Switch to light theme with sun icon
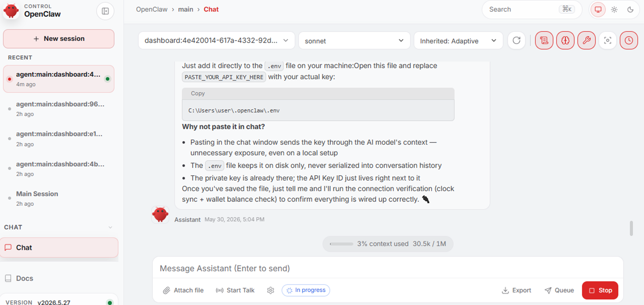The width and height of the screenshot is (644, 305). [x=614, y=10]
